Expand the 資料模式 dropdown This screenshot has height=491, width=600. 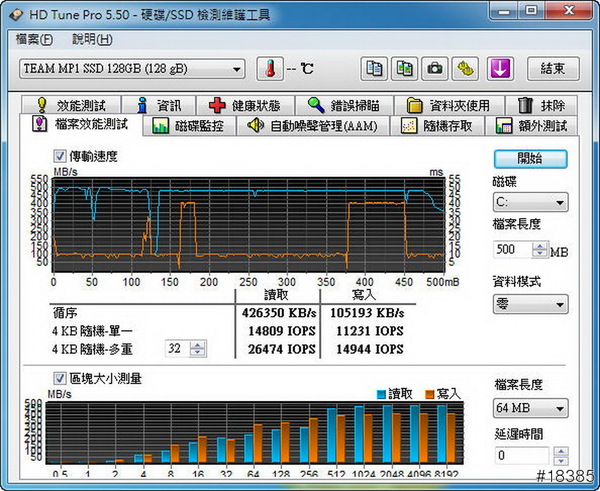click(x=530, y=303)
